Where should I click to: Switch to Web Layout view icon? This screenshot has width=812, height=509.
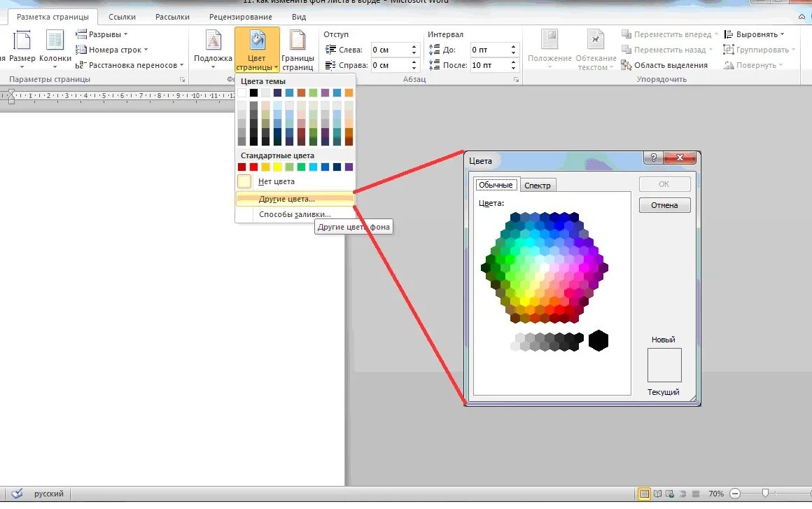pos(670,494)
